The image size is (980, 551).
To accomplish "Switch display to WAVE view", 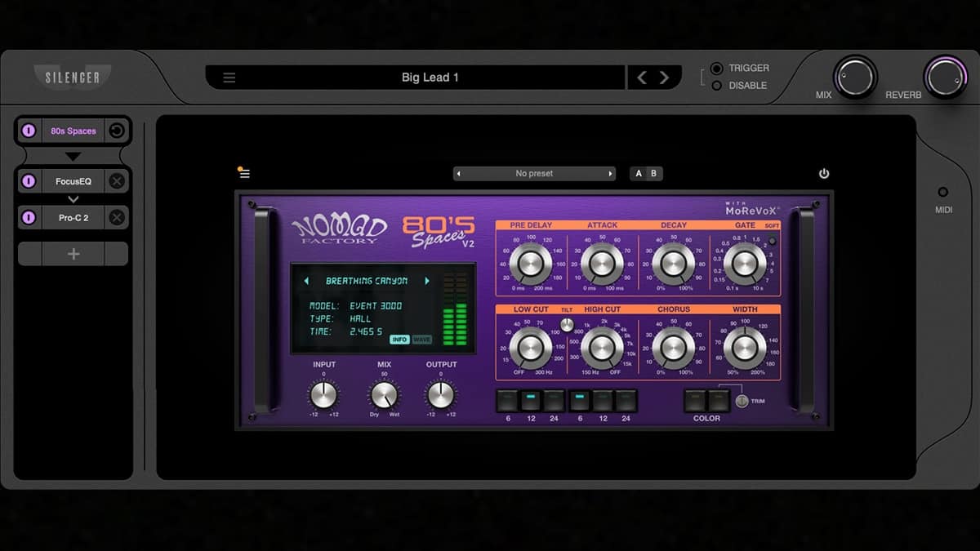I will click(421, 340).
